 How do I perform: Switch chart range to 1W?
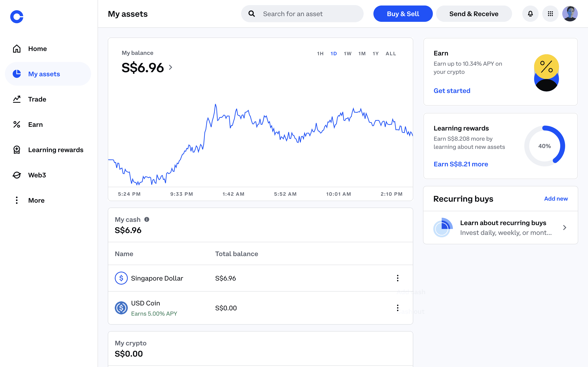pos(347,54)
